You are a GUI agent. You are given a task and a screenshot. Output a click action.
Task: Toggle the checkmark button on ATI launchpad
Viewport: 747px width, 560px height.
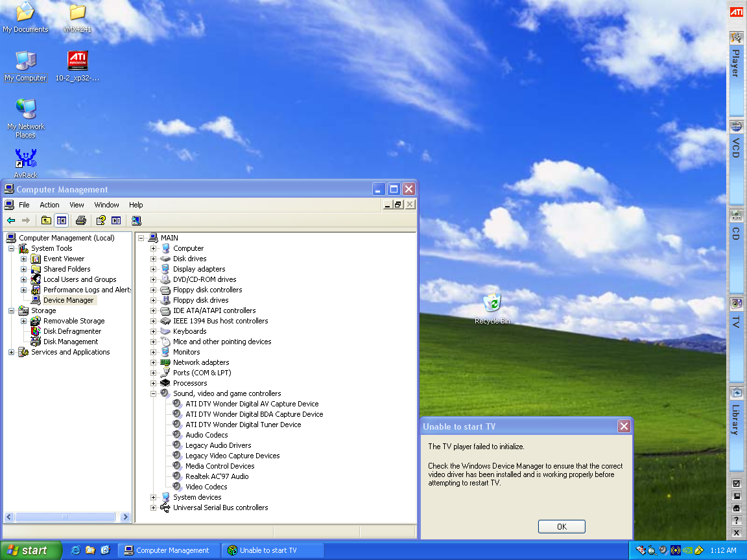pos(736,484)
